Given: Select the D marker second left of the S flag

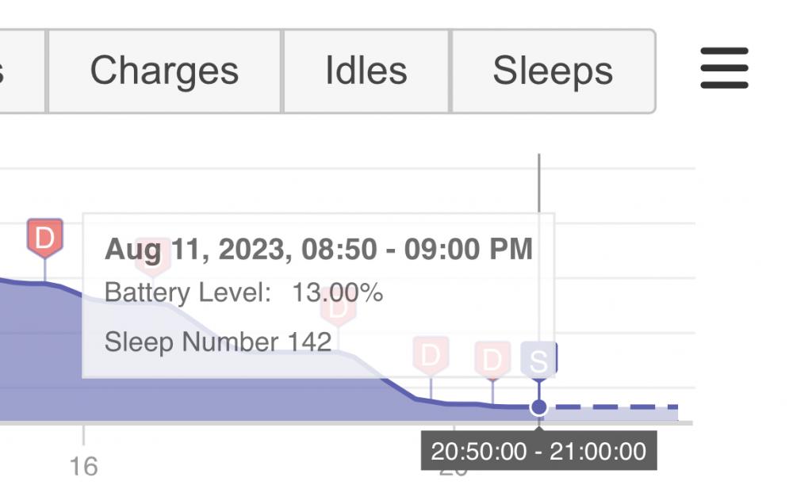Looking at the screenshot, I should click(x=431, y=356).
